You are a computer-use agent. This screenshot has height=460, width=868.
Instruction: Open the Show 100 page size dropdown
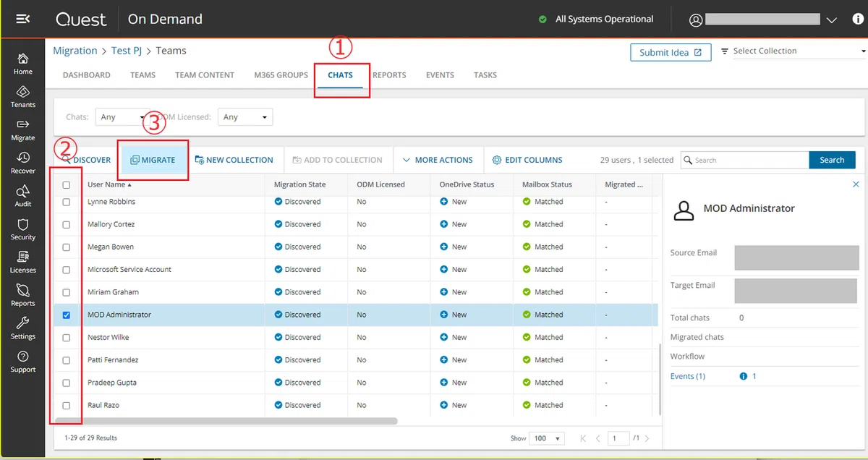point(548,438)
